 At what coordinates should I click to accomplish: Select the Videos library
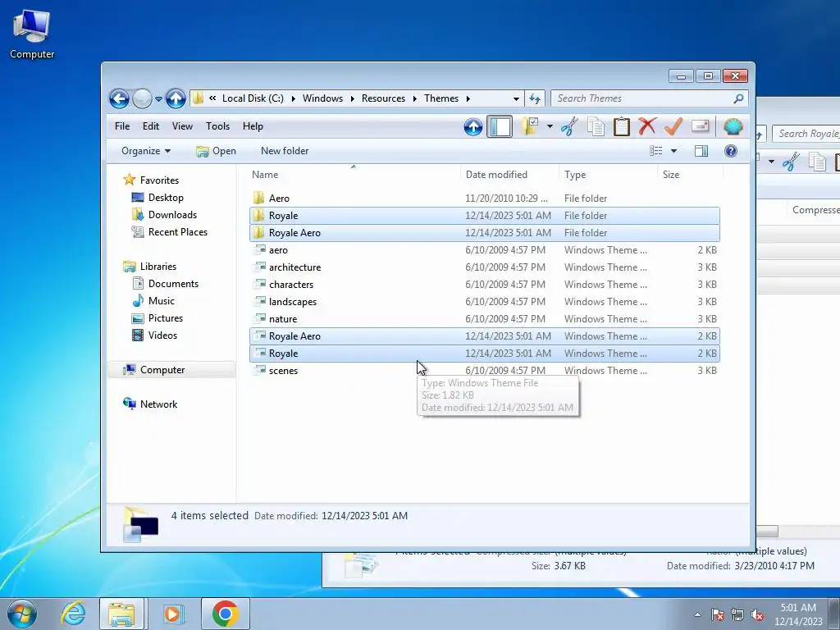coord(162,336)
